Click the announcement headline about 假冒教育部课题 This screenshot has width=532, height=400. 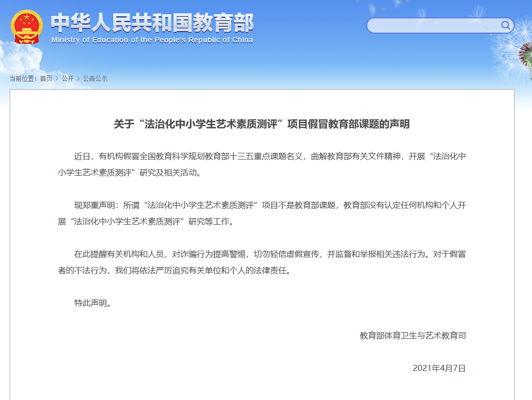click(262, 124)
